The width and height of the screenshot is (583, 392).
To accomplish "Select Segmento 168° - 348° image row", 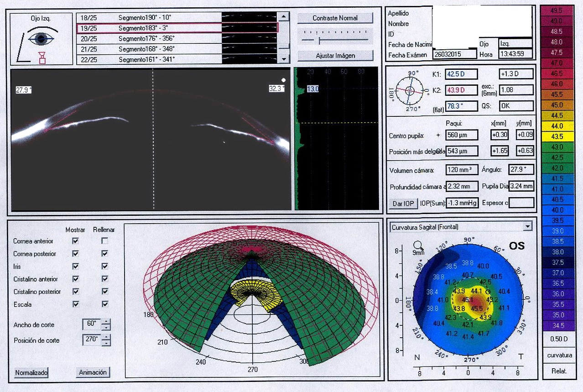I will pyautogui.click(x=249, y=49).
